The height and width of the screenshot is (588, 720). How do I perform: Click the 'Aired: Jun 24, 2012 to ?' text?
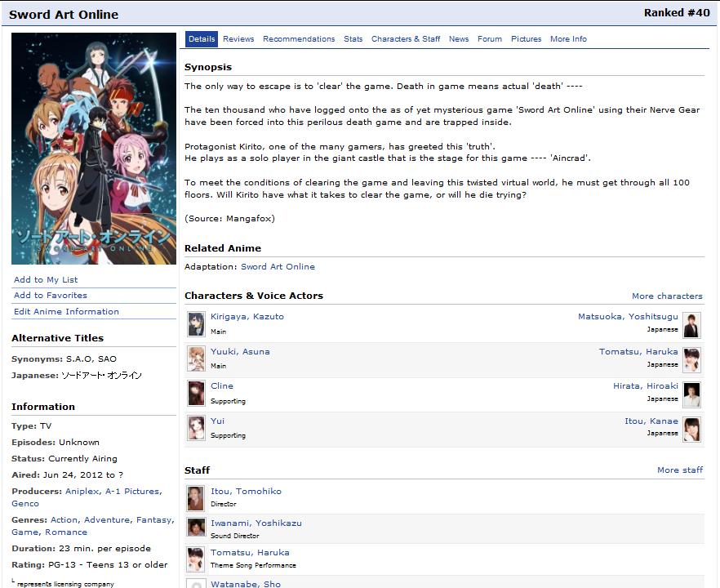(68, 475)
